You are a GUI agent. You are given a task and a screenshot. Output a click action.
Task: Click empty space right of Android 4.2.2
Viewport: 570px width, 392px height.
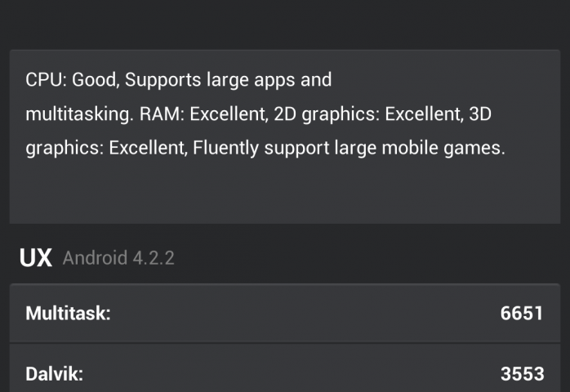click(367, 259)
